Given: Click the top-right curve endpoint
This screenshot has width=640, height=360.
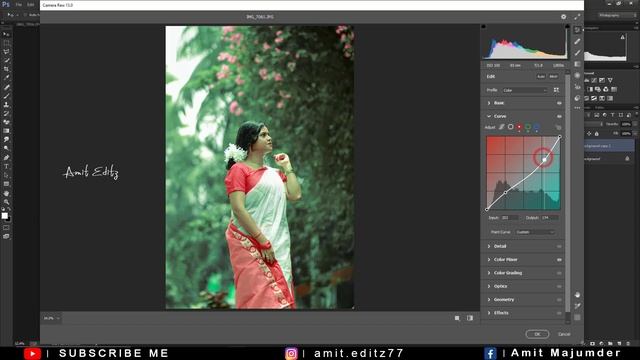Looking at the screenshot, I should pyautogui.click(x=560, y=137).
